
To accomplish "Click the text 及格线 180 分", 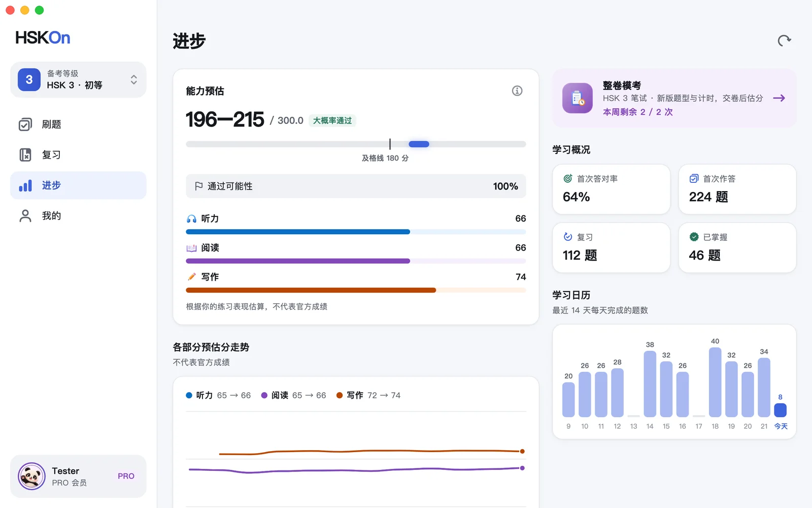I will pos(385,158).
